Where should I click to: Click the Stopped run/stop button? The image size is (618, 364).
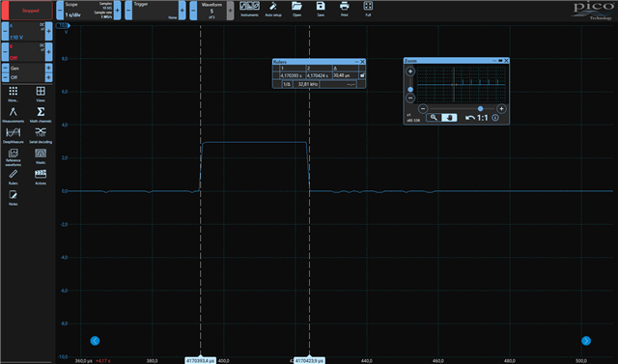click(x=27, y=11)
